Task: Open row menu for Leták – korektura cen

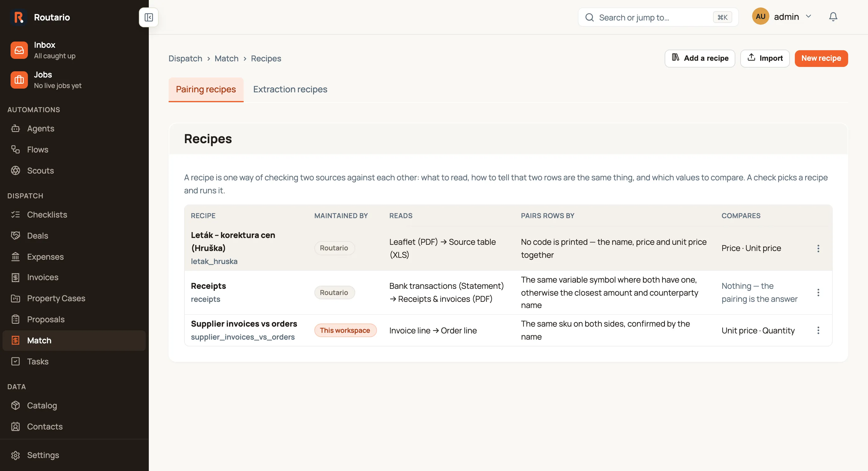Action: [818, 248]
